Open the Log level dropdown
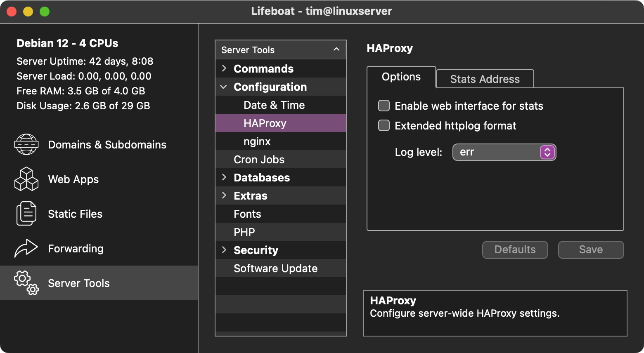The width and height of the screenshot is (644, 353). click(504, 152)
